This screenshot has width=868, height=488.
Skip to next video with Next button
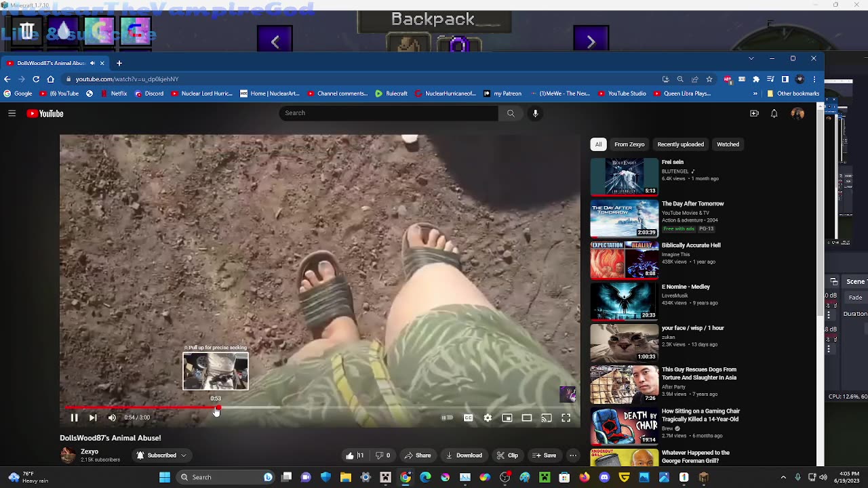(x=93, y=418)
